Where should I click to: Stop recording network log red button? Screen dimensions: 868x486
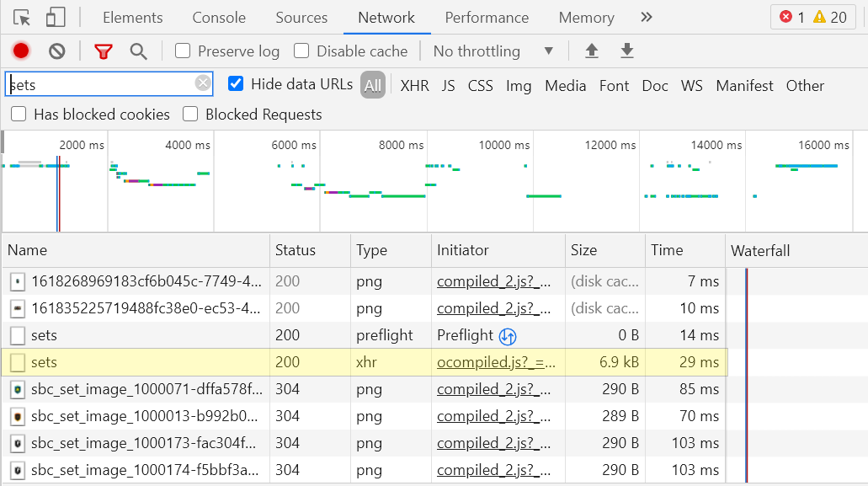coord(21,51)
